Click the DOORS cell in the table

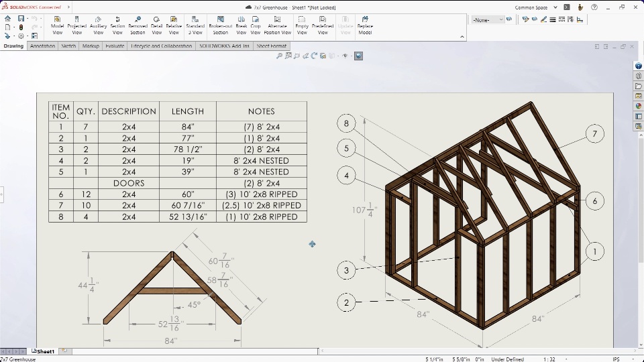[129, 183]
